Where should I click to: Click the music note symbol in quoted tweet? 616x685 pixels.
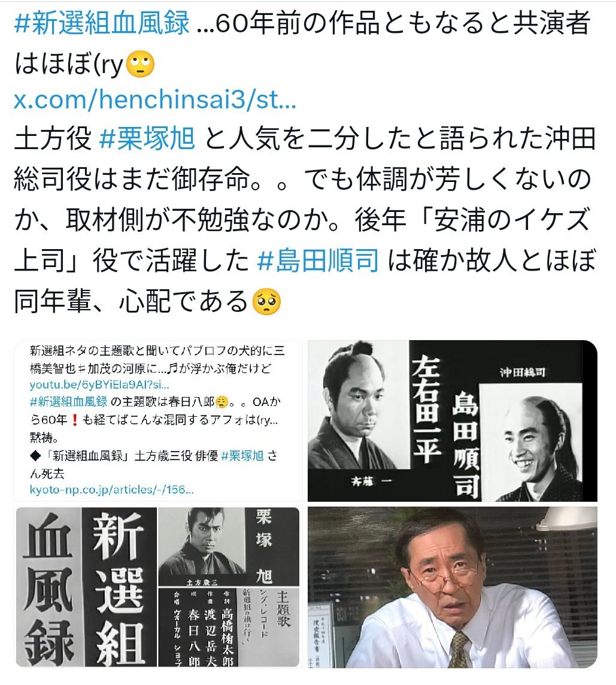[172, 369]
